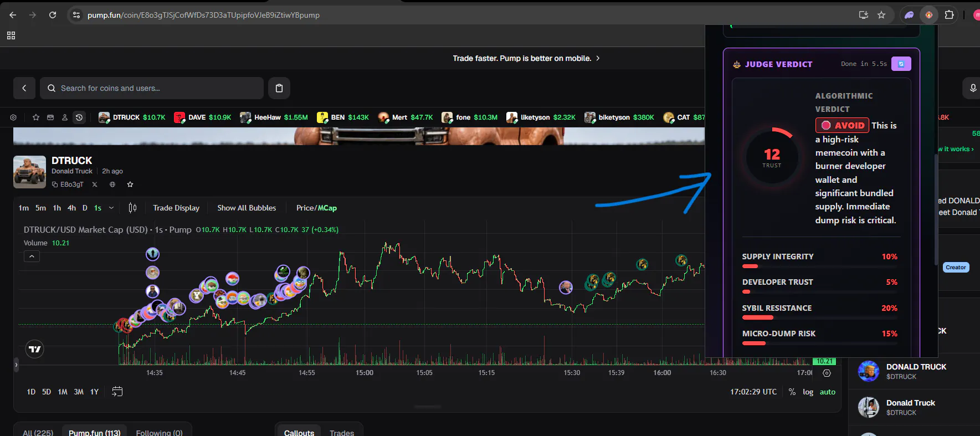Click the microphone button at right edge
This screenshot has height=436, width=980.
coord(972,88)
